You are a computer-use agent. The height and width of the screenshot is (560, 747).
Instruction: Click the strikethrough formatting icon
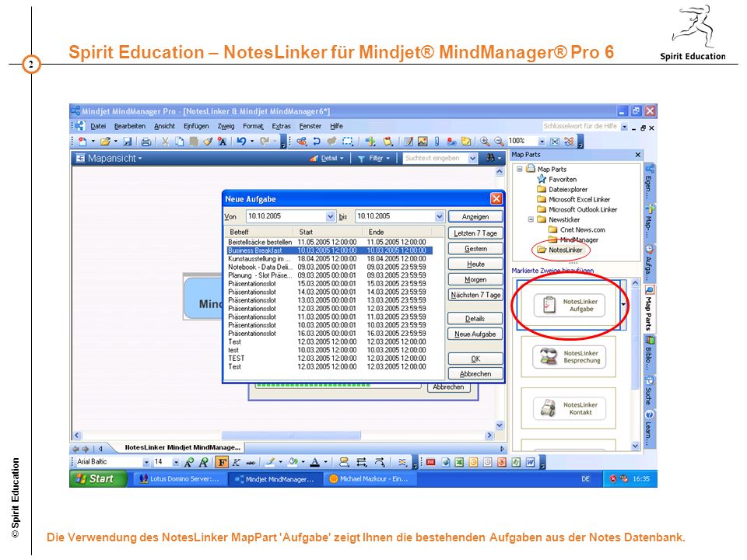[251, 462]
